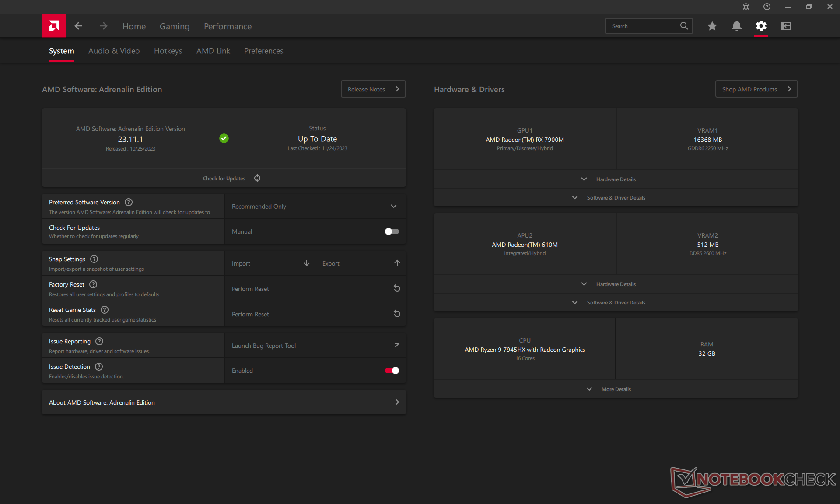Click help icon beside Snap Settings
This screenshot has height=504, width=840.
pos(94,259)
